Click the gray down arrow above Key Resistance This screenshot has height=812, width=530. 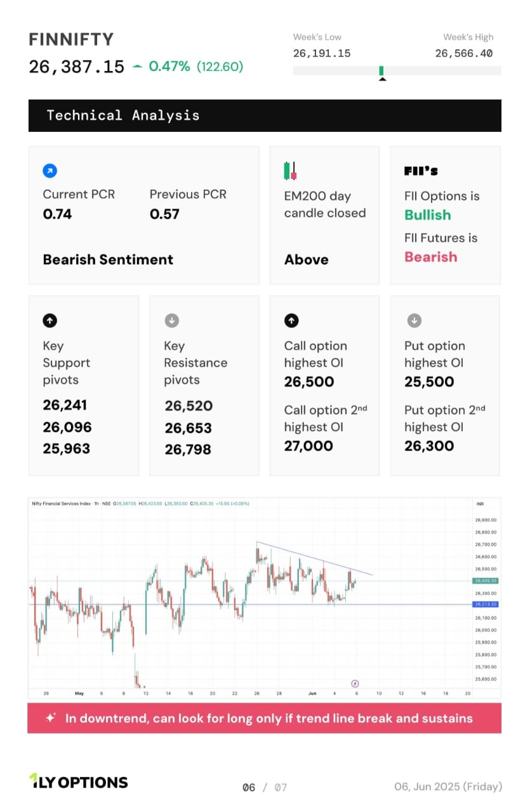coord(171,320)
